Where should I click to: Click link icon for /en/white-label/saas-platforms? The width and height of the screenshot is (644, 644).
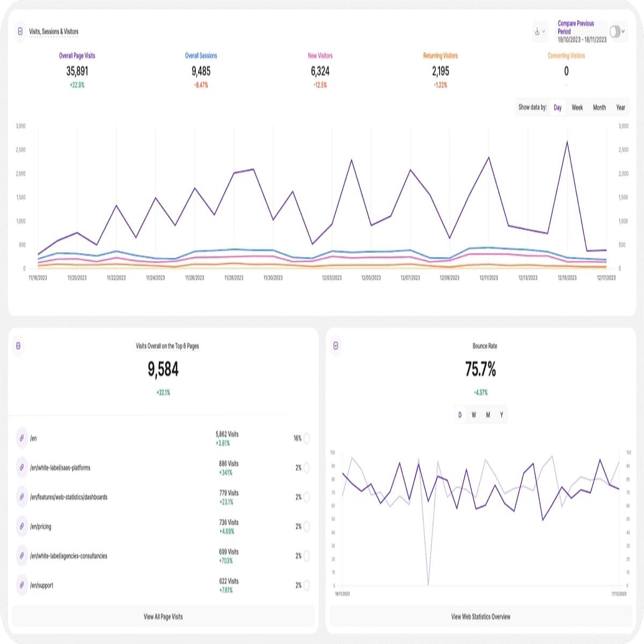[x=21, y=468]
